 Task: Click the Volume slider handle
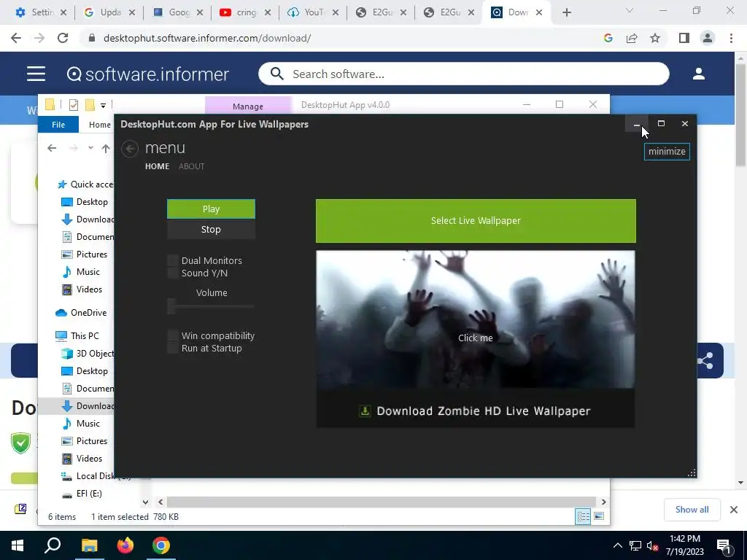click(x=171, y=306)
